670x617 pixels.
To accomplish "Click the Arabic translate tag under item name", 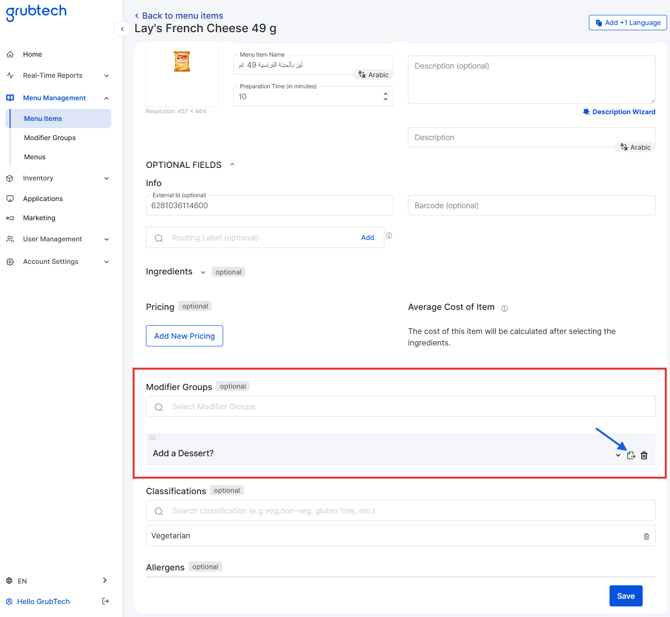I will click(x=374, y=75).
